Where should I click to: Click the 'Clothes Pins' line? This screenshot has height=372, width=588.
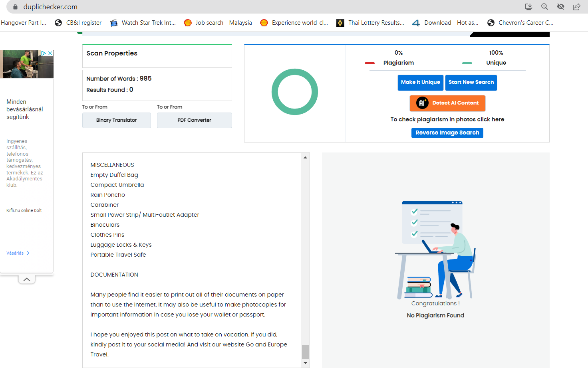coord(107,235)
